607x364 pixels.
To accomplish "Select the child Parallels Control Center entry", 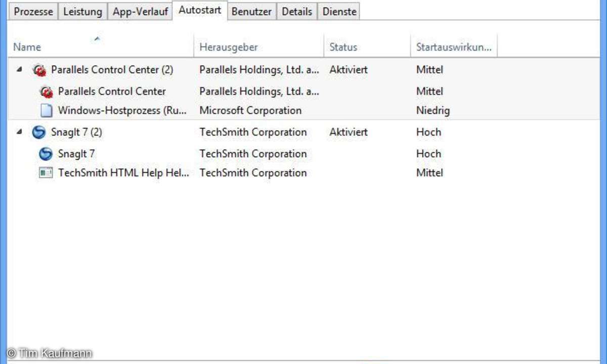I will [303, 92].
